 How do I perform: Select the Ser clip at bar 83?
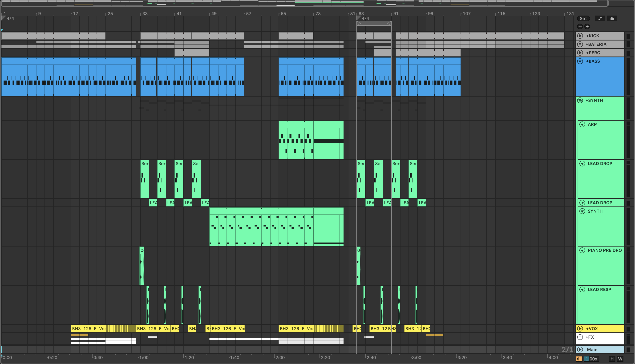coord(361,179)
